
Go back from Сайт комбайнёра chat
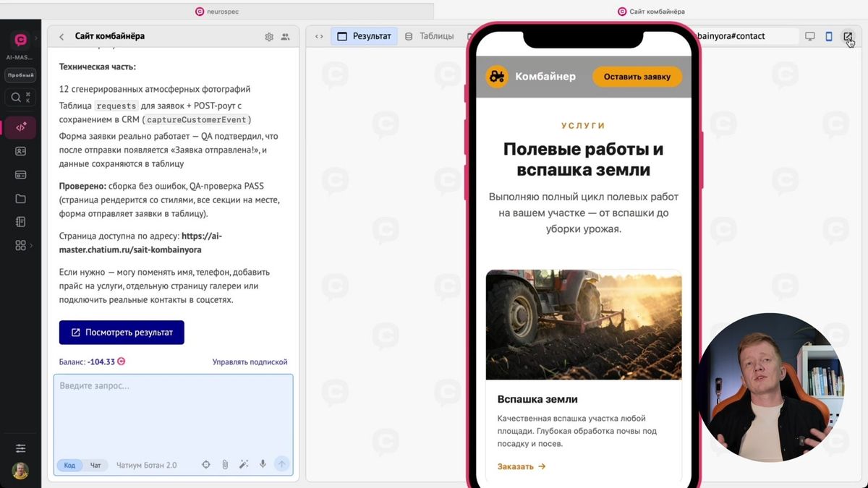pyautogui.click(x=61, y=37)
